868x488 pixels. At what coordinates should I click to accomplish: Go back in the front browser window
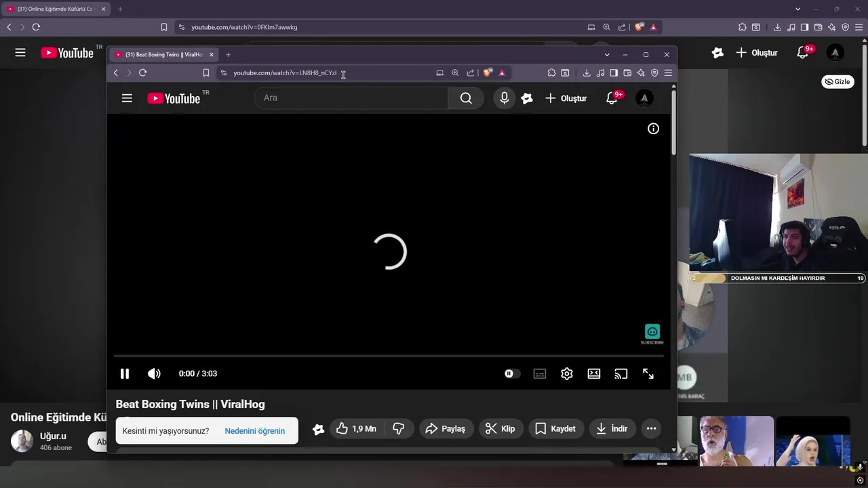[x=116, y=73]
